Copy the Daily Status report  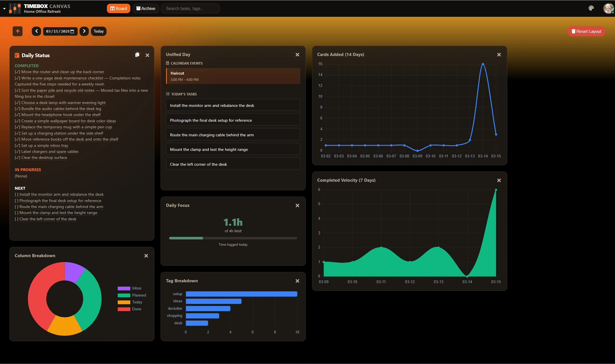(137, 55)
